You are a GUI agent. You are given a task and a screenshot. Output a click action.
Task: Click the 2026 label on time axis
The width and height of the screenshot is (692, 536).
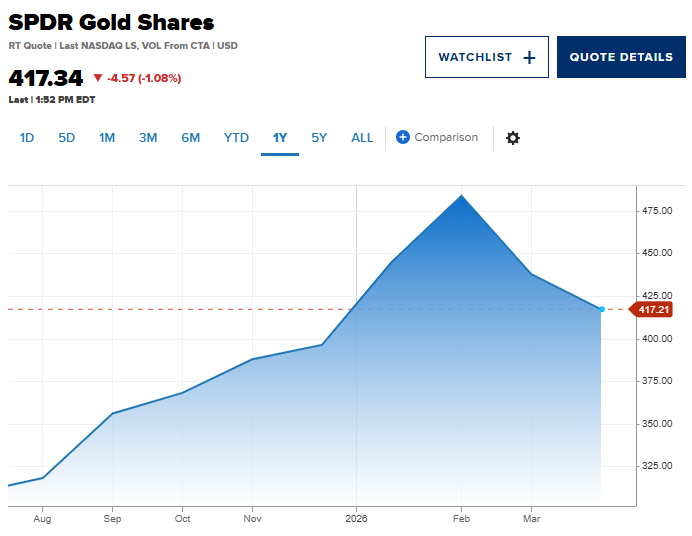(x=357, y=519)
